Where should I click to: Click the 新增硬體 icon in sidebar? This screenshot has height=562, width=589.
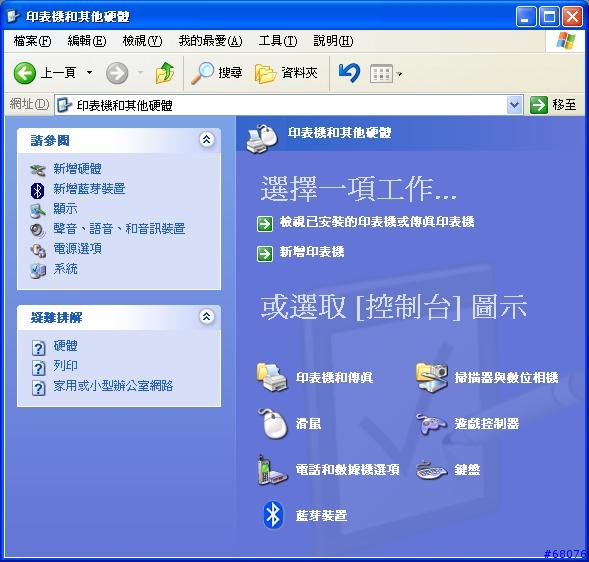pyautogui.click(x=38, y=169)
